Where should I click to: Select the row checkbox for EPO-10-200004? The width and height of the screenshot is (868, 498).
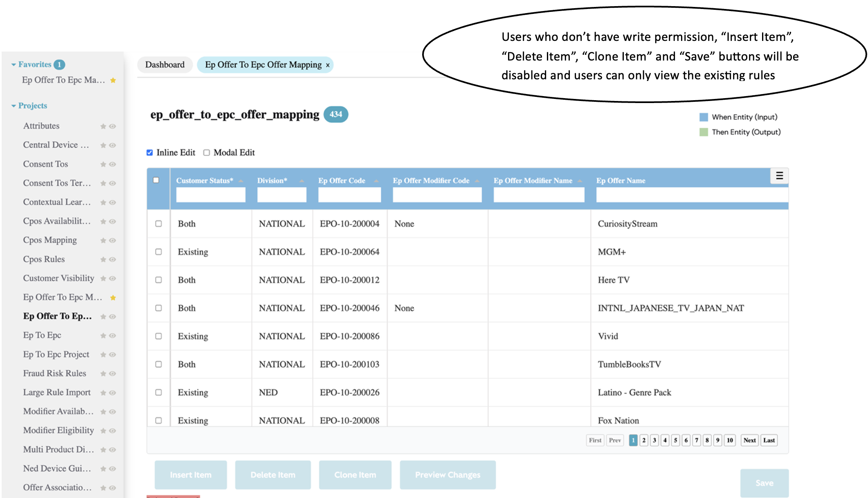[x=158, y=224]
